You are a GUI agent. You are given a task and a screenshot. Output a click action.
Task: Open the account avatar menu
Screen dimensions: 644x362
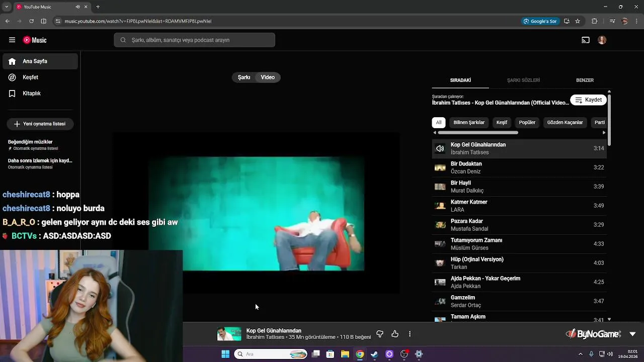(602, 40)
